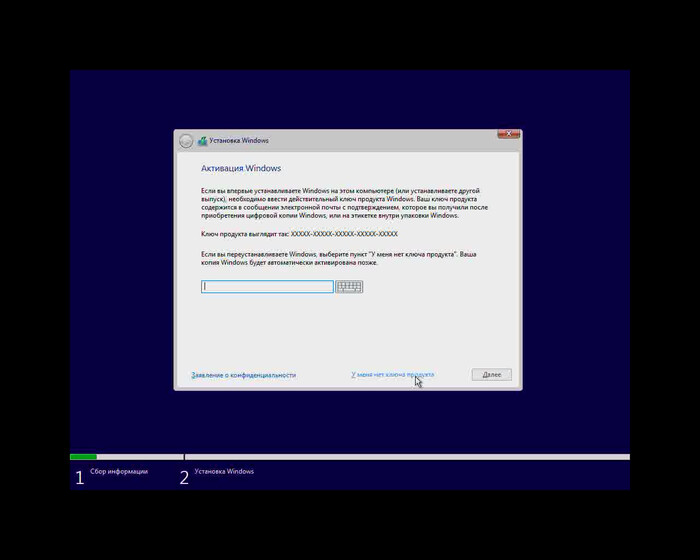Click the unfilled grey part of progress bar
Viewport: 700px width, 560px height.
(400, 457)
